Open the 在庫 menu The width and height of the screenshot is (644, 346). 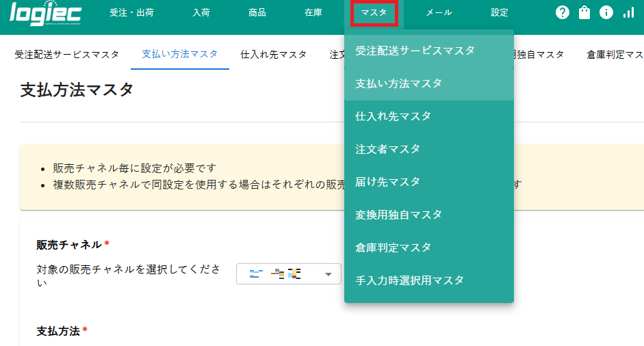tap(313, 13)
